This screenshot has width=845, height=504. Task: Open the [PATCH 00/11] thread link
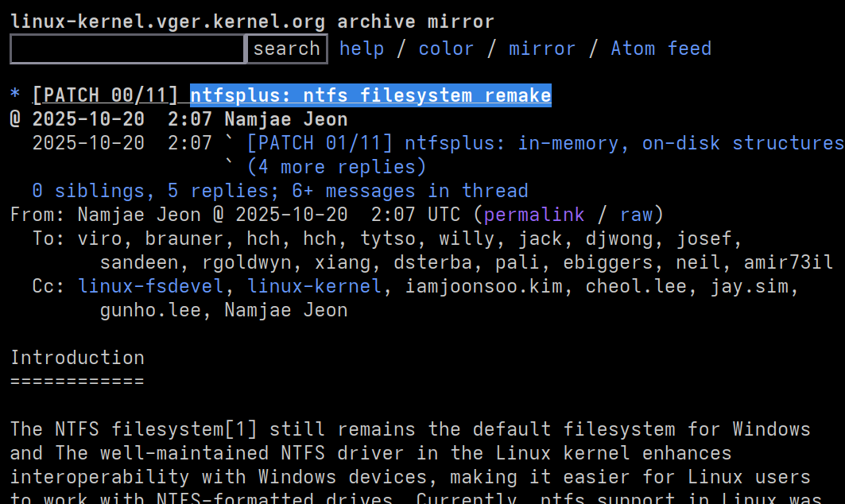tap(105, 96)
